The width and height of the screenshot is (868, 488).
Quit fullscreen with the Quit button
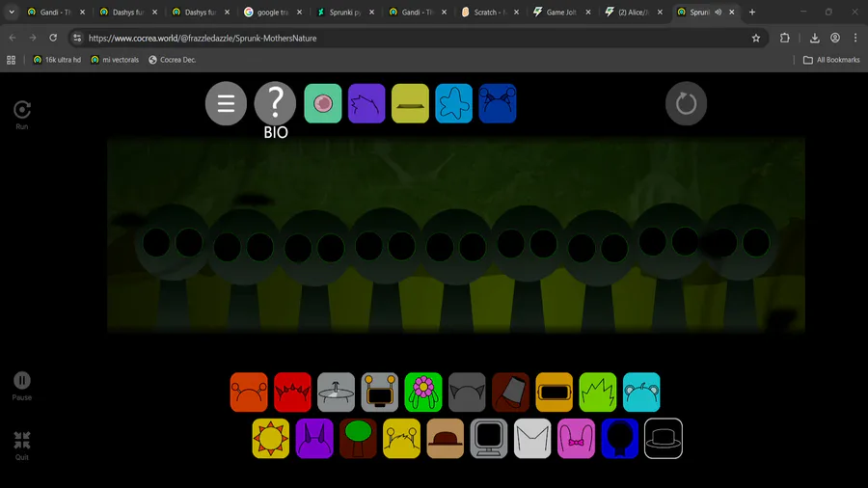[21, 446]
